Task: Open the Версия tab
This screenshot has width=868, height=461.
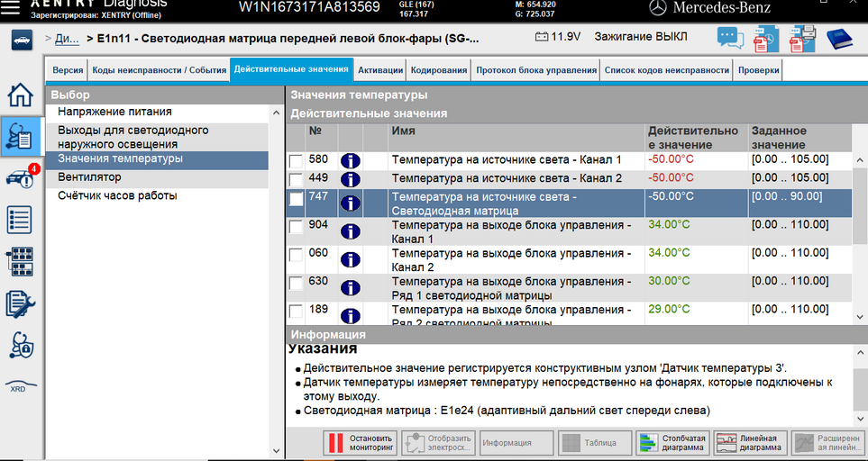Action: [x=68, y=70]
